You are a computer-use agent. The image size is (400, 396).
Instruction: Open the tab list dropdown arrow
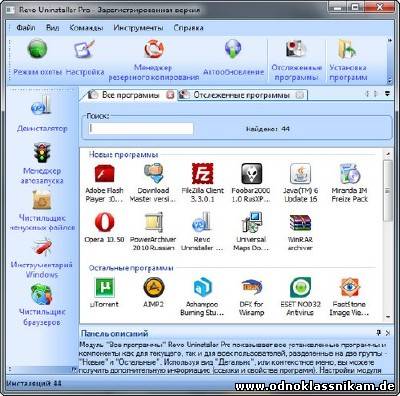coord(387,94)
